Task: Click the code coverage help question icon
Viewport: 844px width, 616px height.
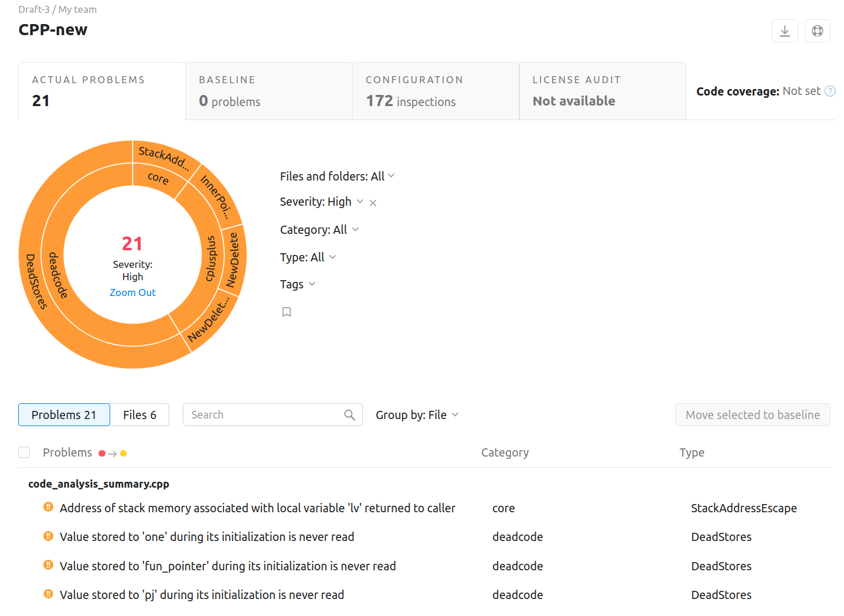Action: (830, 91)
